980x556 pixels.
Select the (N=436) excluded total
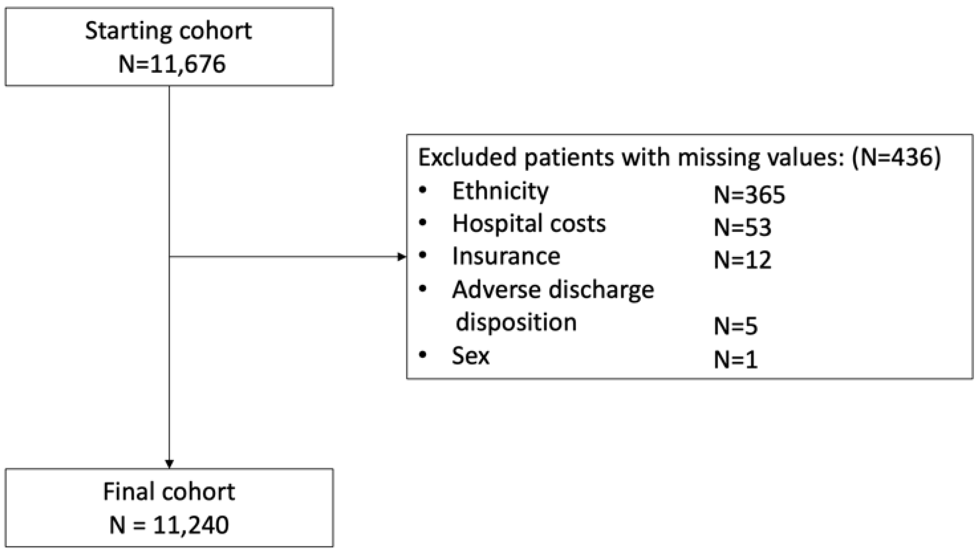(896, 157)
